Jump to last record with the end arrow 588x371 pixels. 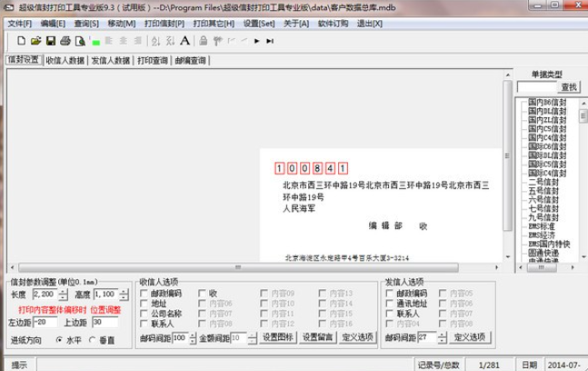[x=270, y=41]
